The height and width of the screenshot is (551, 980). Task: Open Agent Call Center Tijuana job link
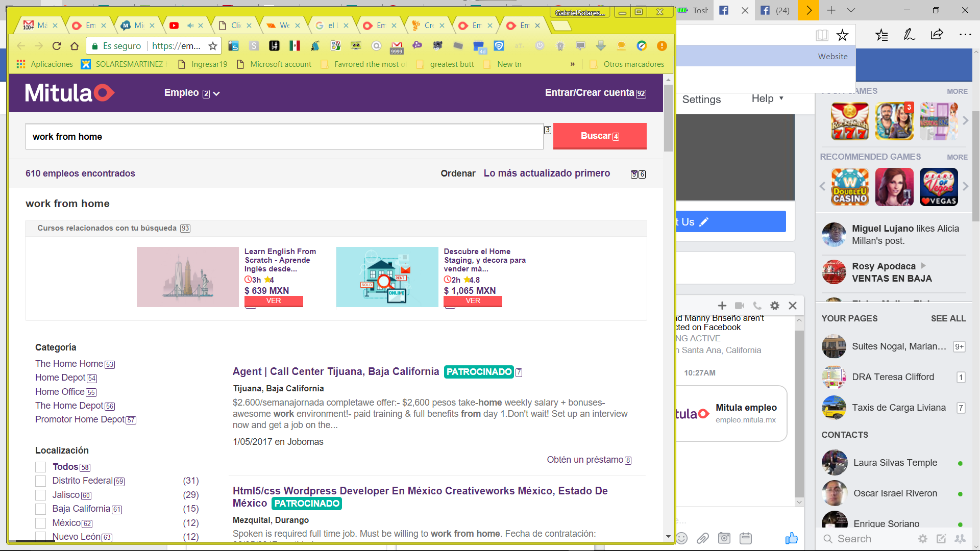pos(336,371)
